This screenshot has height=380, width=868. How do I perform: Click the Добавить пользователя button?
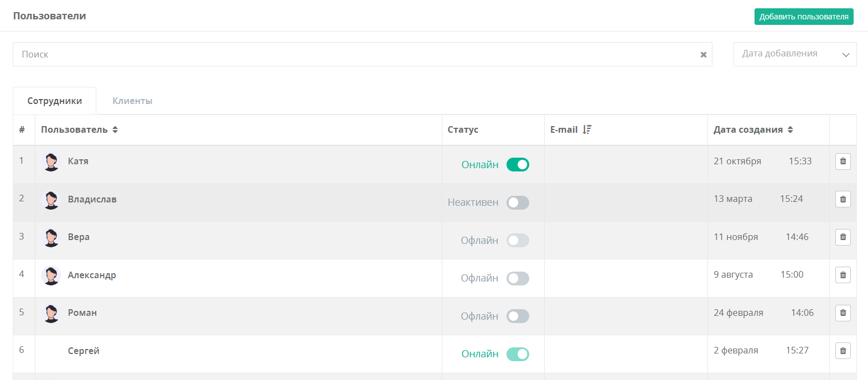coord(804,17)
